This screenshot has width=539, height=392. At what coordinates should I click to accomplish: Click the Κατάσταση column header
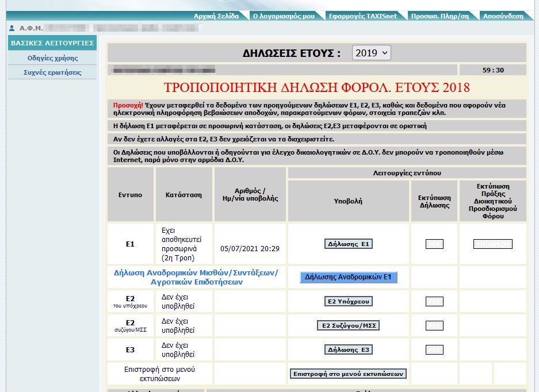pos(184,195)
